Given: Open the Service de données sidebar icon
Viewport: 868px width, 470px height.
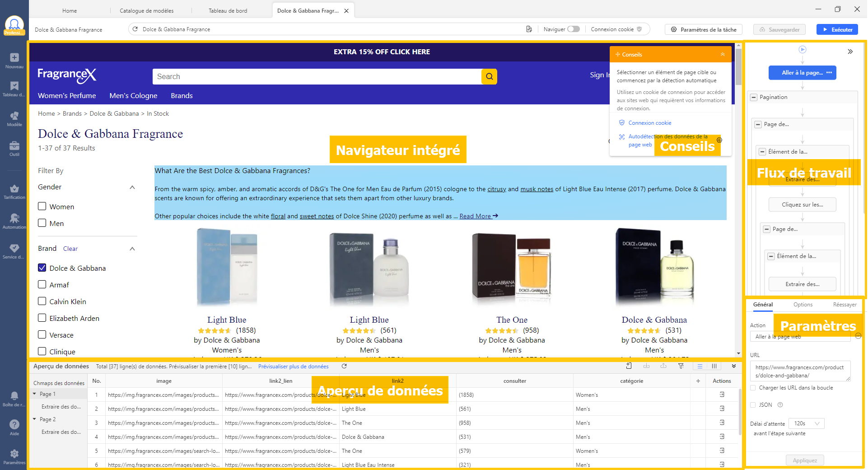Looking at the screenshot, I should point(14,251).
